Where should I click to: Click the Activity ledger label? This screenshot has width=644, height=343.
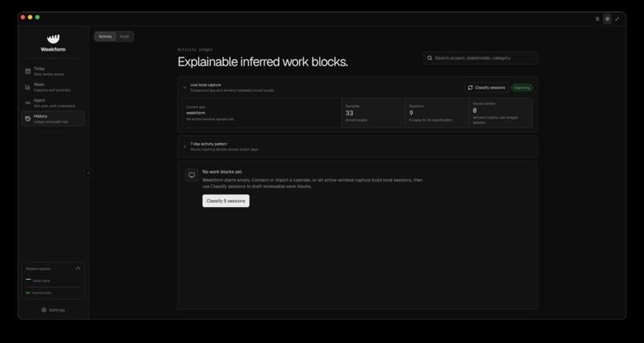(x=195, y=50)
